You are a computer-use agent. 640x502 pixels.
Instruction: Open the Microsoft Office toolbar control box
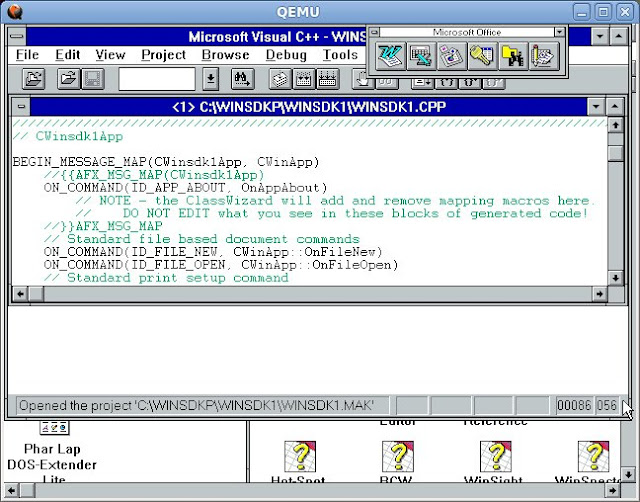(374, 32)
